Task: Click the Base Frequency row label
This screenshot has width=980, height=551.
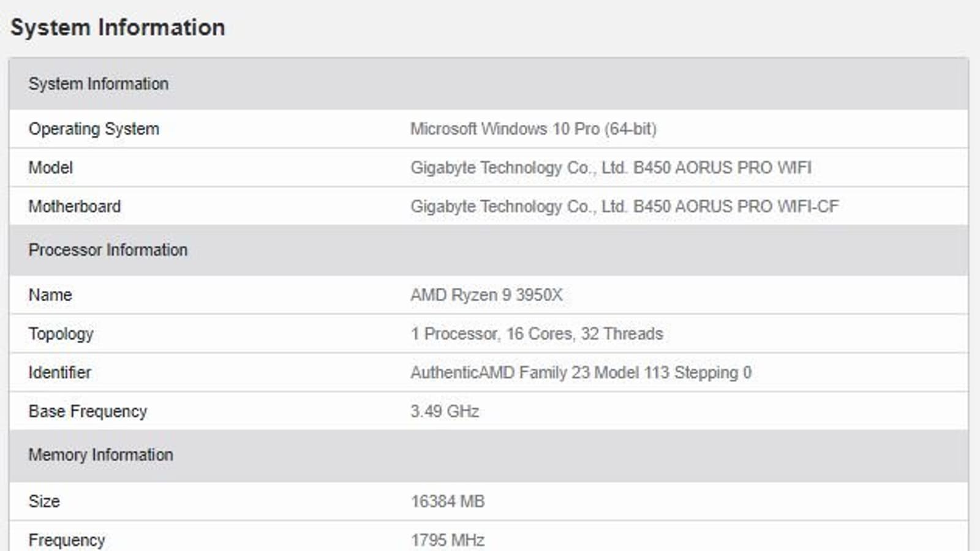Action: click(88, 411)
